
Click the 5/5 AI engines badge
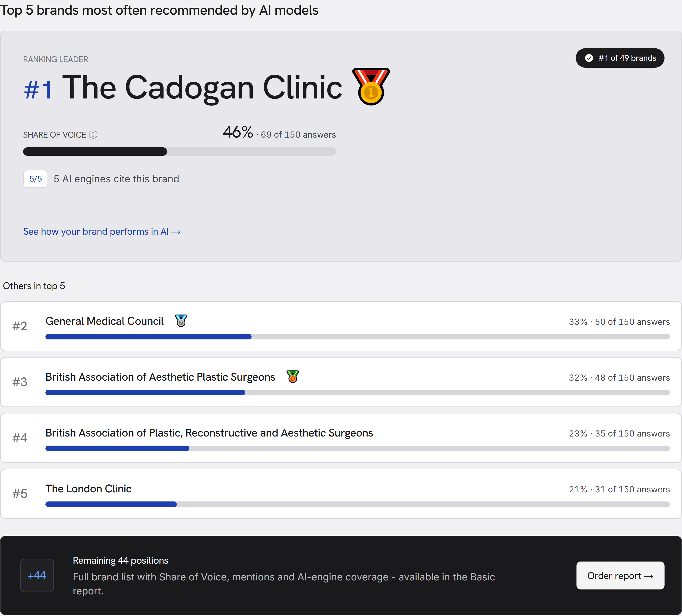35,179
